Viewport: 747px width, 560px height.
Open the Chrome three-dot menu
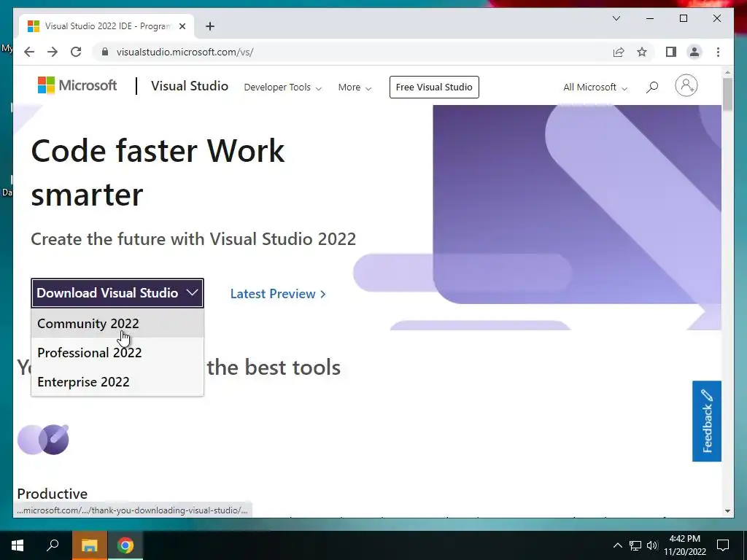(718, 52)
